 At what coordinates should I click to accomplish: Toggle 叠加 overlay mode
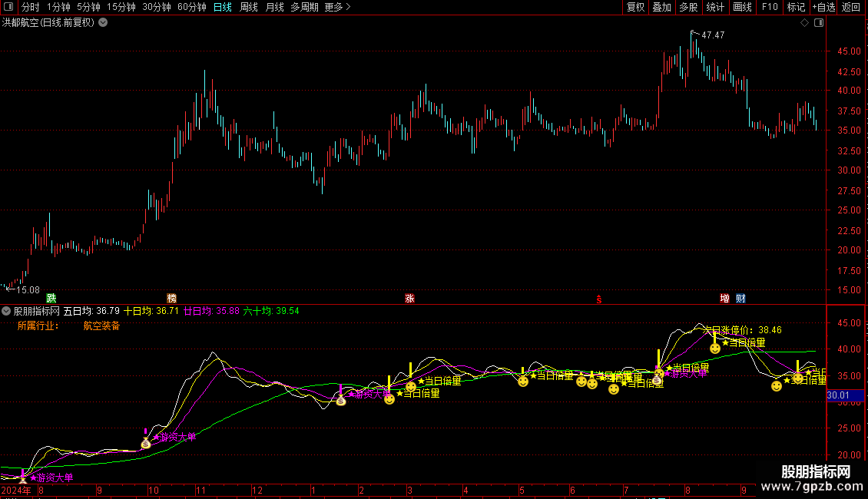click(x=661, y=7)
